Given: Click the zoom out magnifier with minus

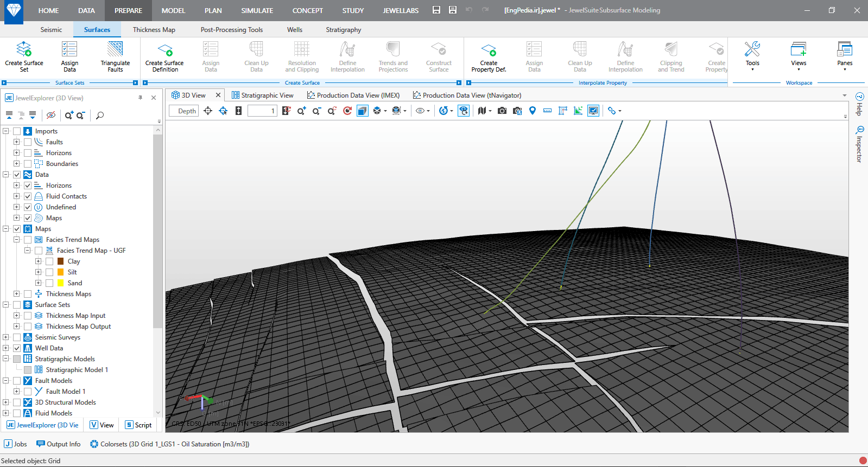Looking at the screenshot, I should [316, 111].
